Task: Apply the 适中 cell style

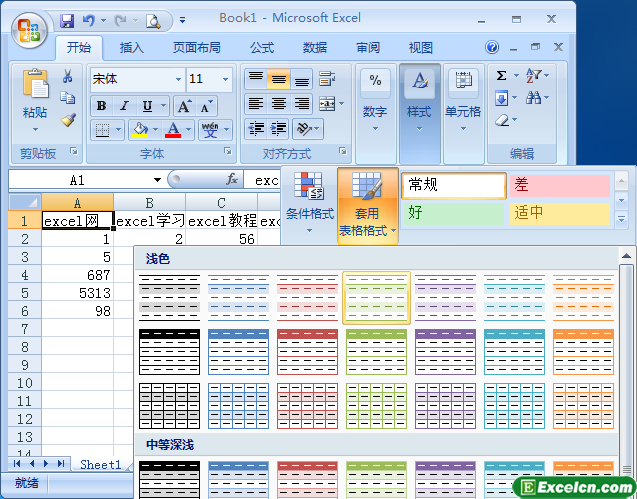Action: (x=560, y=213)
